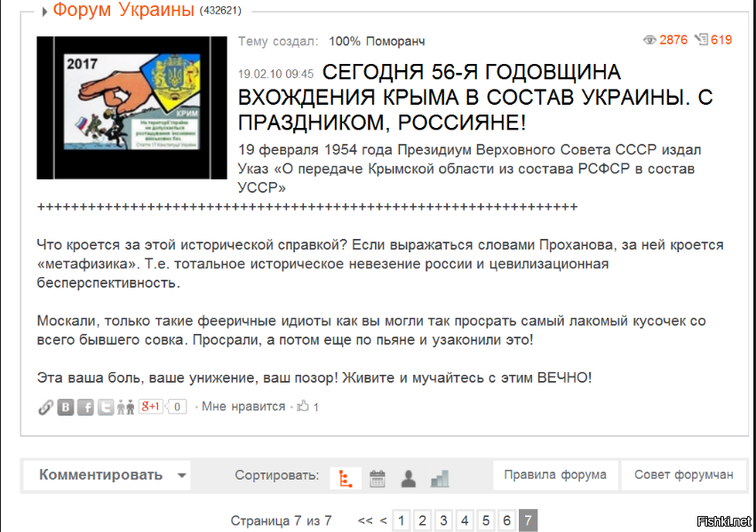Click the forum topic count (432621)

pos(221,11)
